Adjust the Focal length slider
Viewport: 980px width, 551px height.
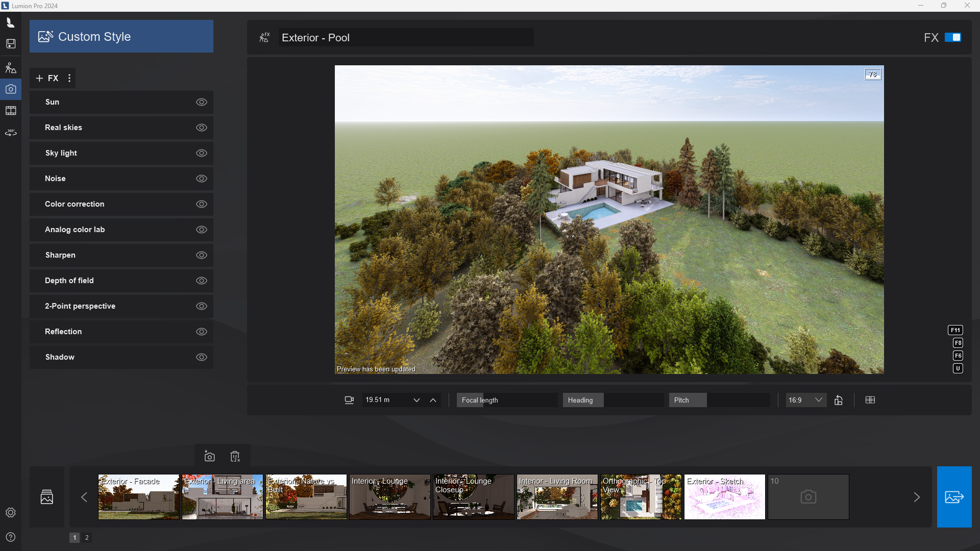coord(506,400)
